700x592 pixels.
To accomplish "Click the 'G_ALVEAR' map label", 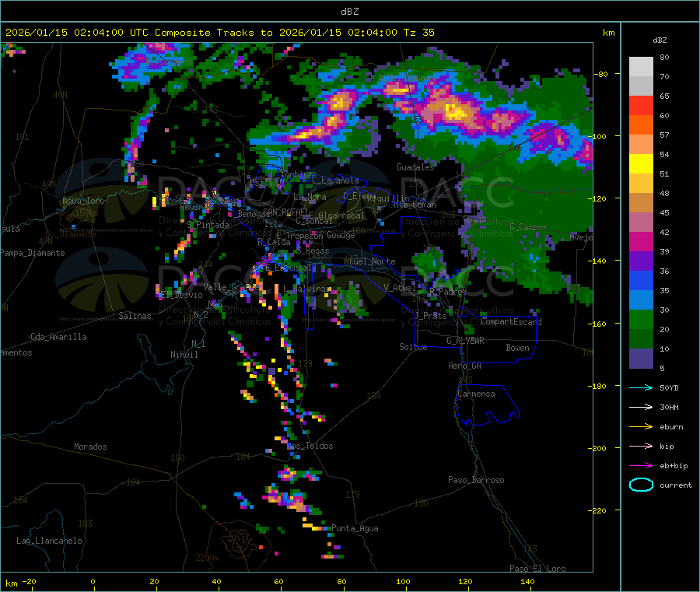I will [x=465, y=341].
